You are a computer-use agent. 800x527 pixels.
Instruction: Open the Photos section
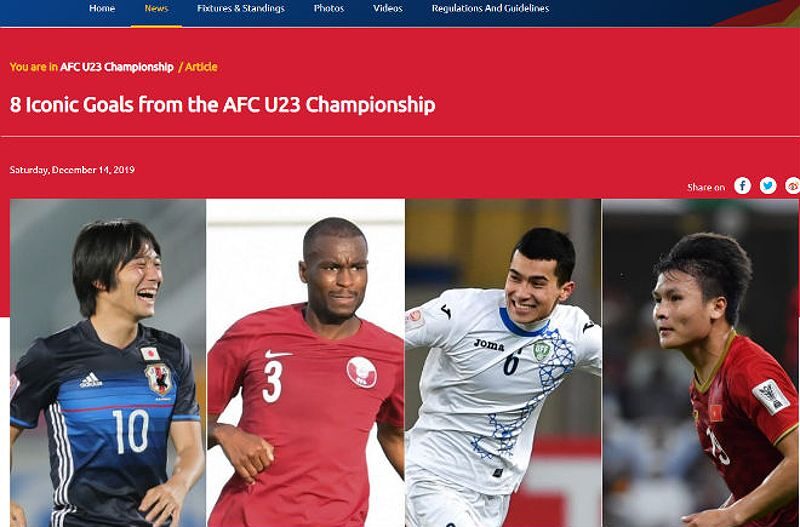coord(329,8)
